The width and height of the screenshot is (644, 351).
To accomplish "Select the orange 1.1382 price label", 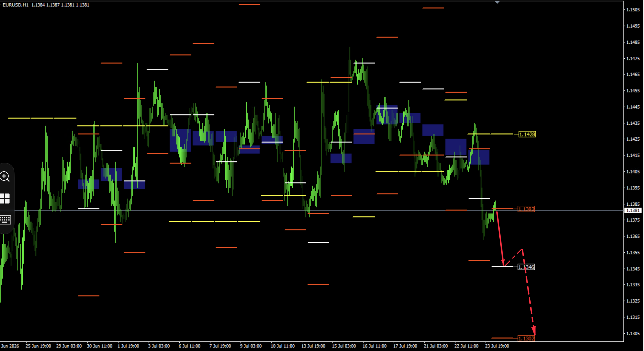I will click(526, 209).
